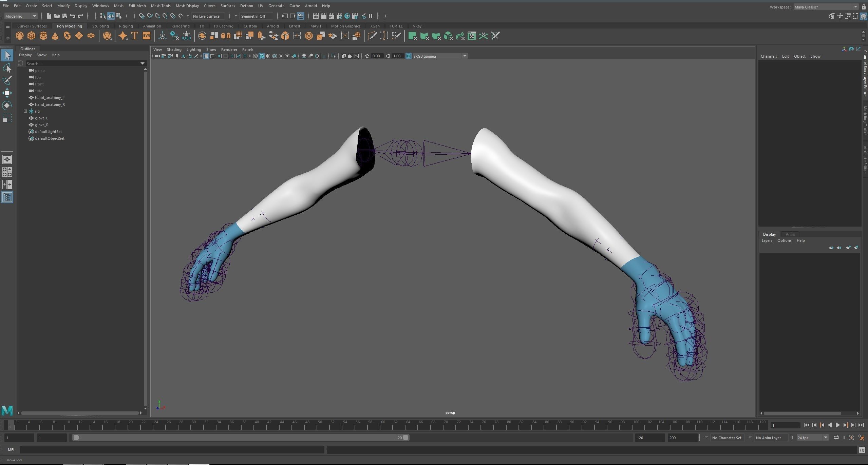Screen dimensions: 868x465
Task: Click No Live Surface field
Action: (x=208, y=16)
